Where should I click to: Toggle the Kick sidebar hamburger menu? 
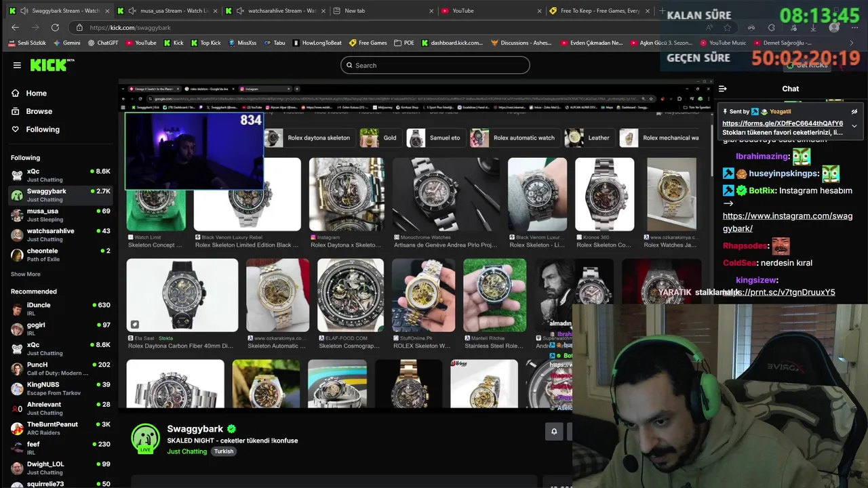click(x=17, y=65)
